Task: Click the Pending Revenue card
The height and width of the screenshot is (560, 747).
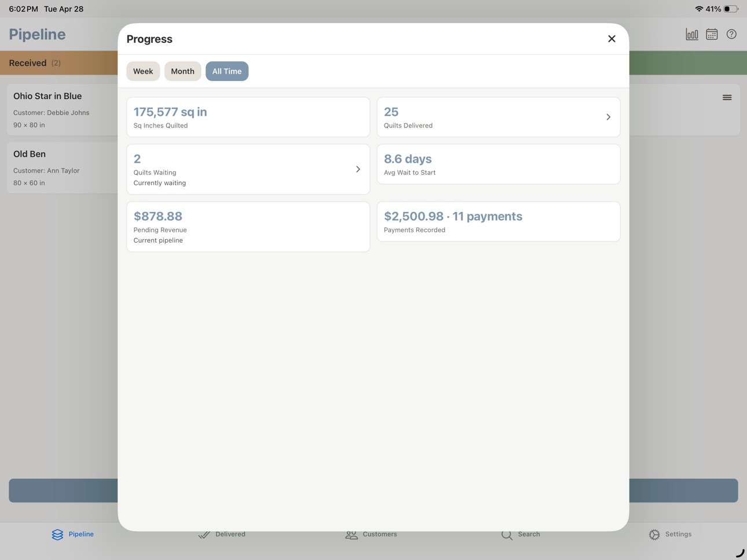Action: [x=248, y=226]
